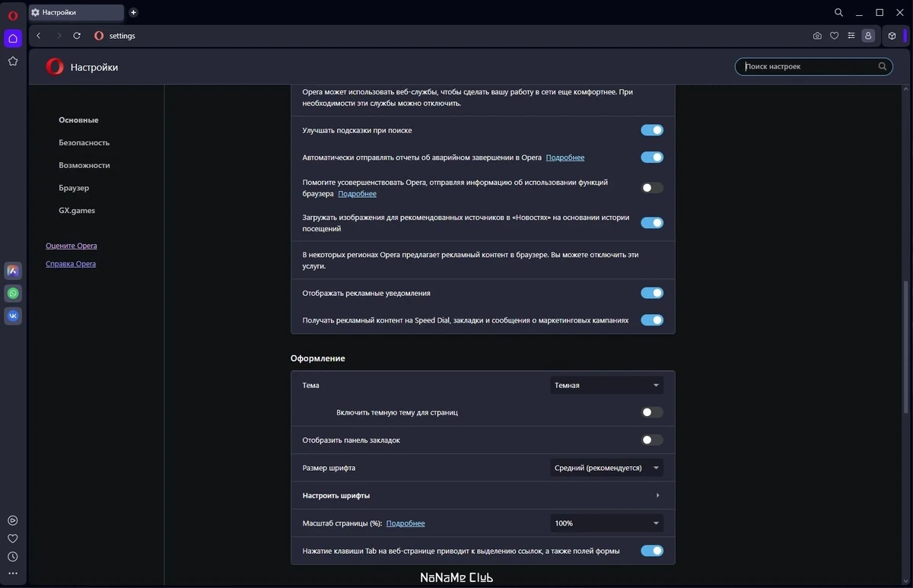
Task: Open Подробнее link for crash reports
Action: click(x=565, y=157)
